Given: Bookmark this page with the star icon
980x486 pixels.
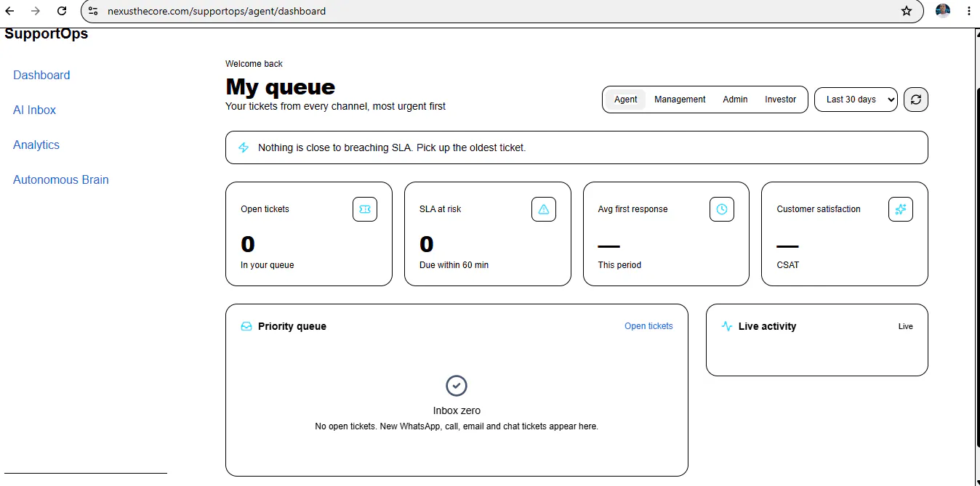Looking at the screenshot, I should point(907,11).
